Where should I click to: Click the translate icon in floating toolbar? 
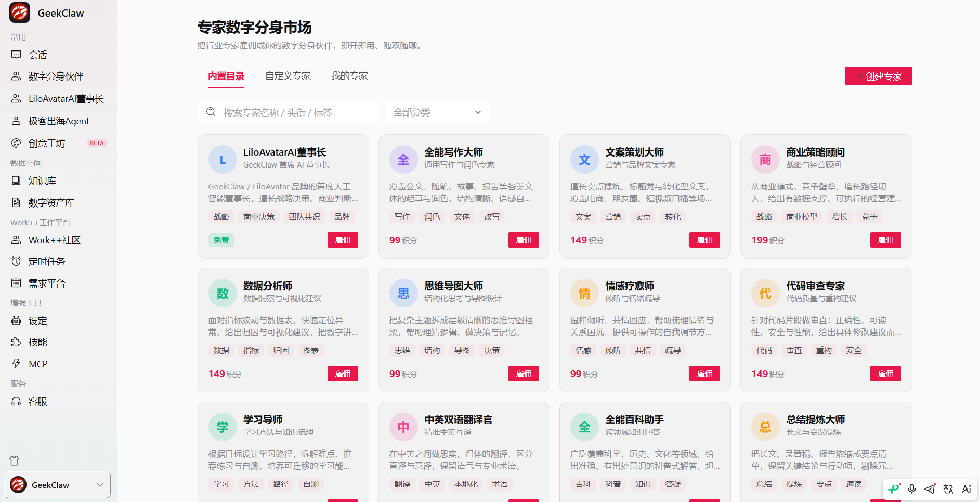pyautogui.click(x=948, y=488)
